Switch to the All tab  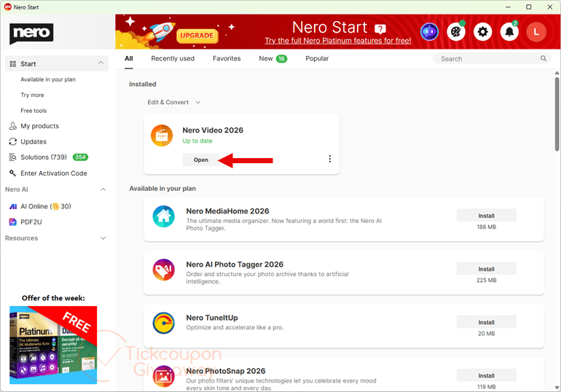point(129,58)
